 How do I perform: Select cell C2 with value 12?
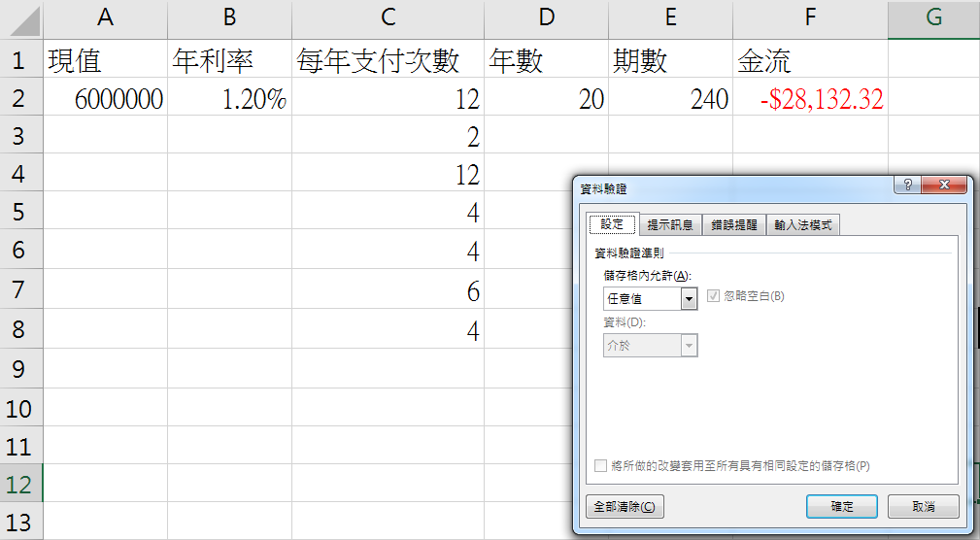tap(388, 98)
